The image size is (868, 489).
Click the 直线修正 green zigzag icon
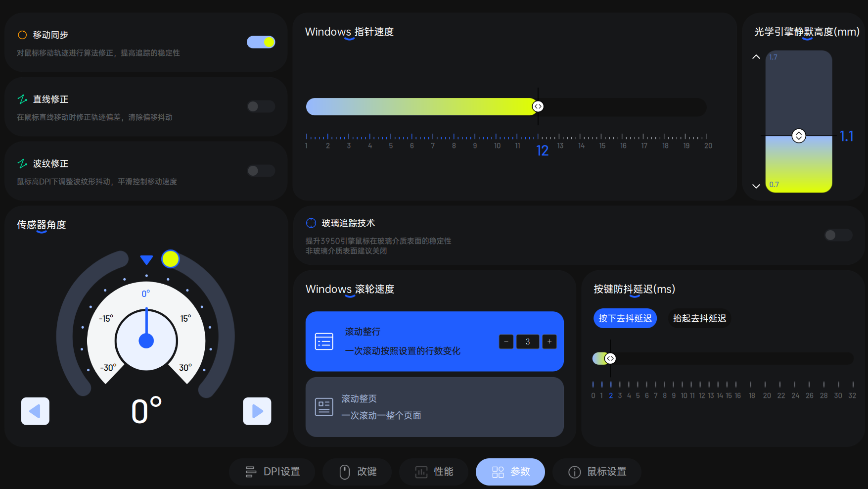(x=22, y=99)
